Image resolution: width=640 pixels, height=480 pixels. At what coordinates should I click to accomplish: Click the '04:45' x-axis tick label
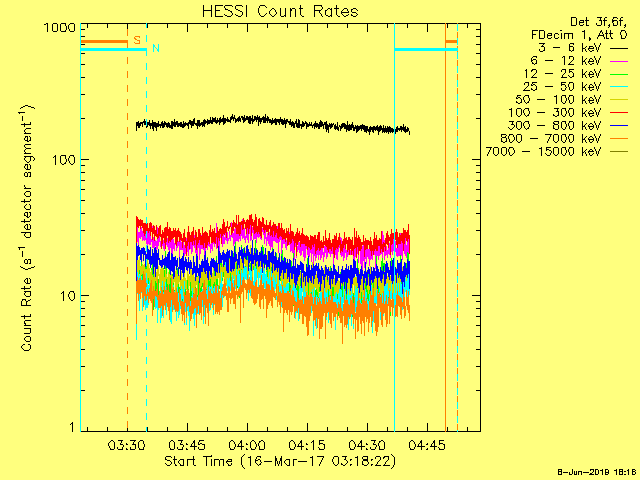click(x=427, y=445)
